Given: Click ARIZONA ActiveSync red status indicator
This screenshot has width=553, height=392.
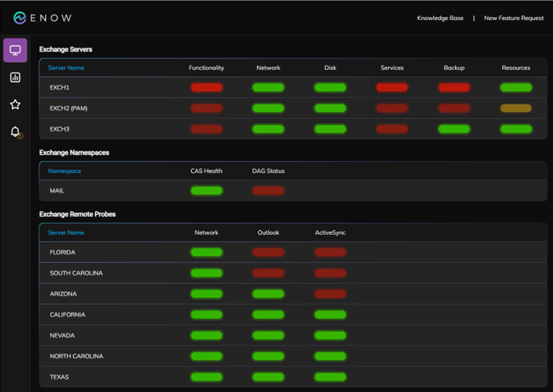Looking at the screenshot, I should 329,294.
